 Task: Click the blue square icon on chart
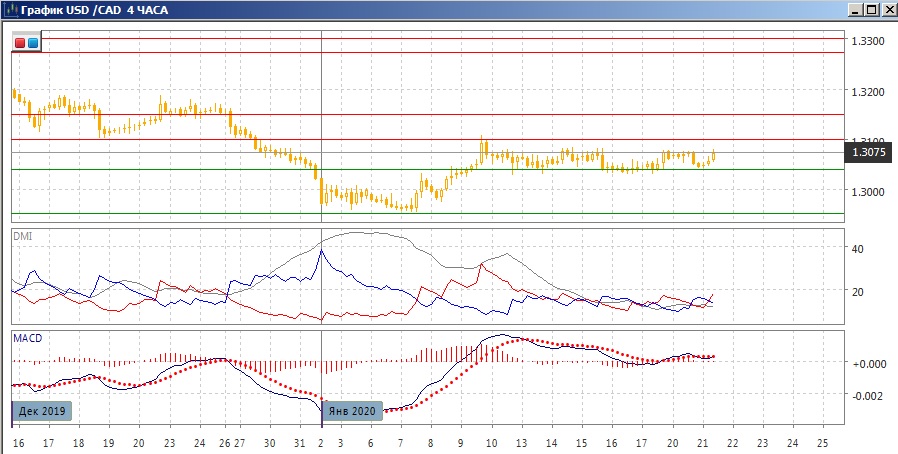(33, 43)
